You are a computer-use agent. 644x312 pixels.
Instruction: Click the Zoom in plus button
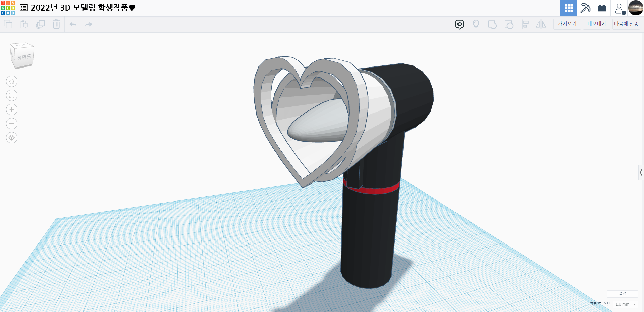12,109
